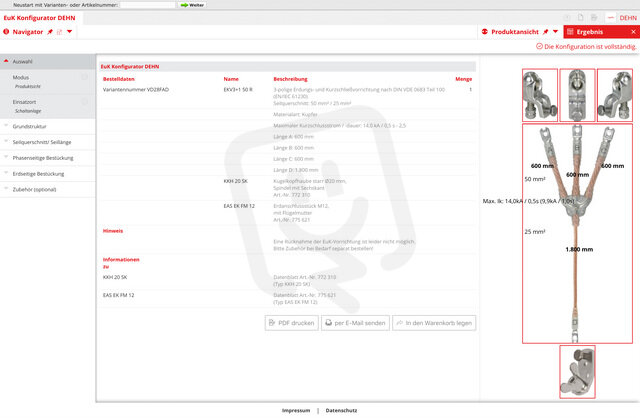Click the Datenblatt Art.-Nr. 772 310 text
Viewport: 640px width, 418px height.
(x=304, y=277)
